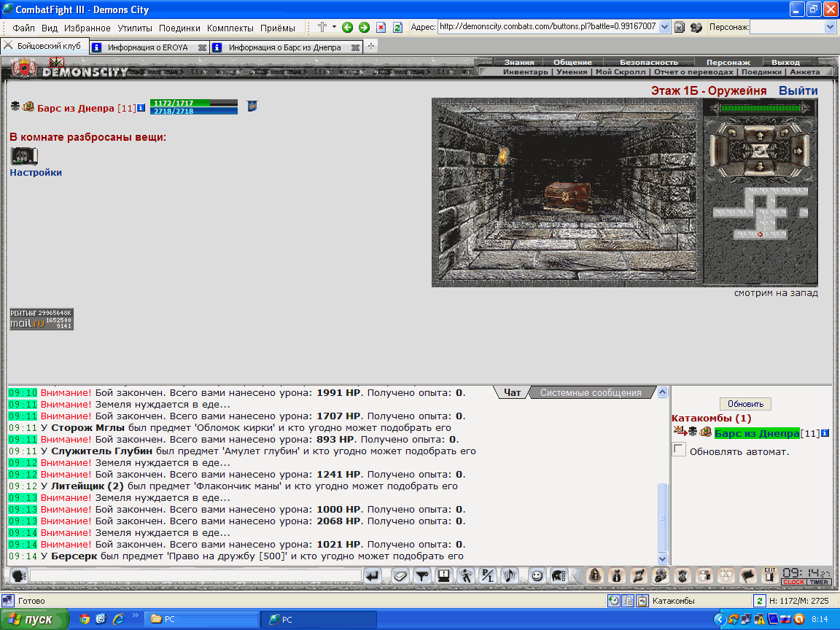The width and height of the screenshot is (840, 630).
Task: Switch to the Информация о EROYA tab
Action: (149, 47)
